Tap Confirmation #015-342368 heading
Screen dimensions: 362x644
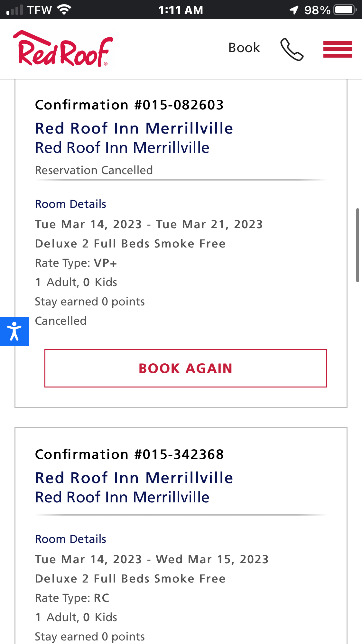click(x=129, y=454)
